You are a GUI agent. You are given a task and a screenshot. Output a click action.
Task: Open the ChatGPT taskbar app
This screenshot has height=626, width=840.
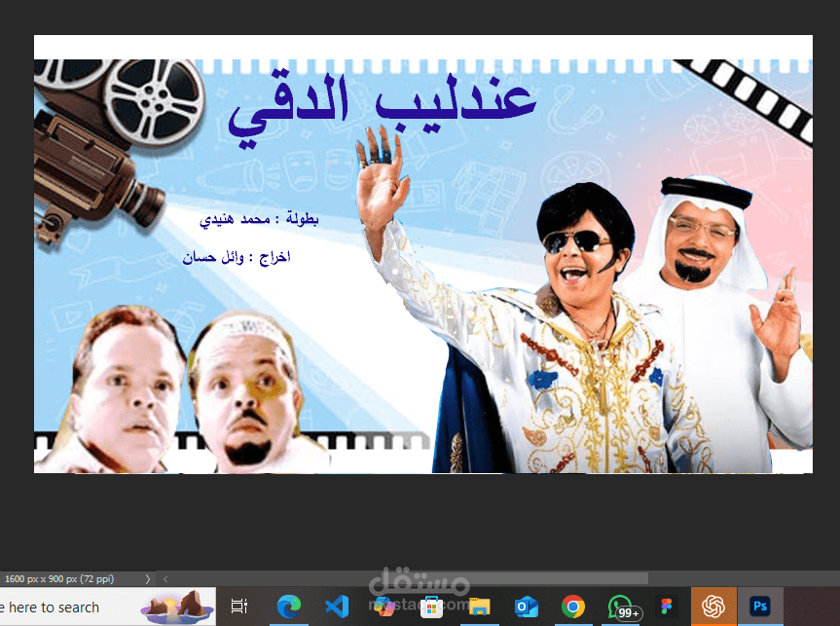coord(713,607)
